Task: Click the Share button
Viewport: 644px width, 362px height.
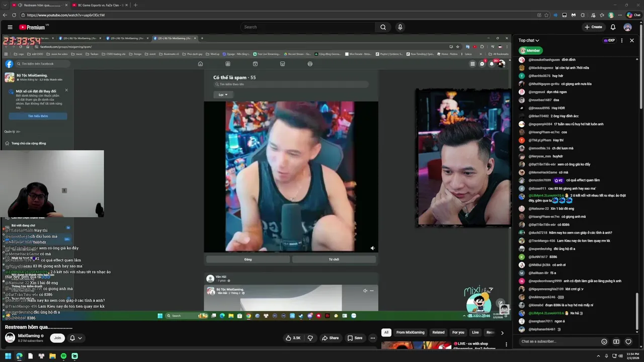Action: tap(331, 338)
